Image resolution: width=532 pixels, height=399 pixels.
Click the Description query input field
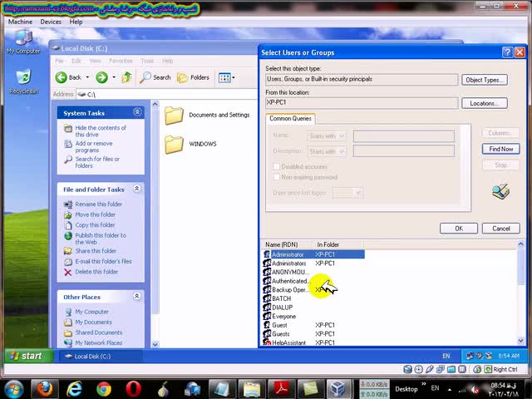coord(404,151)
